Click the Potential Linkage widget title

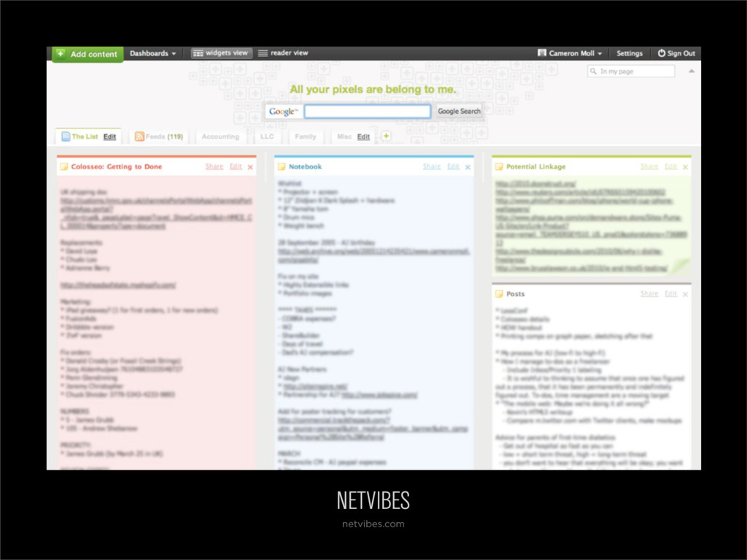tap(535, 167)
